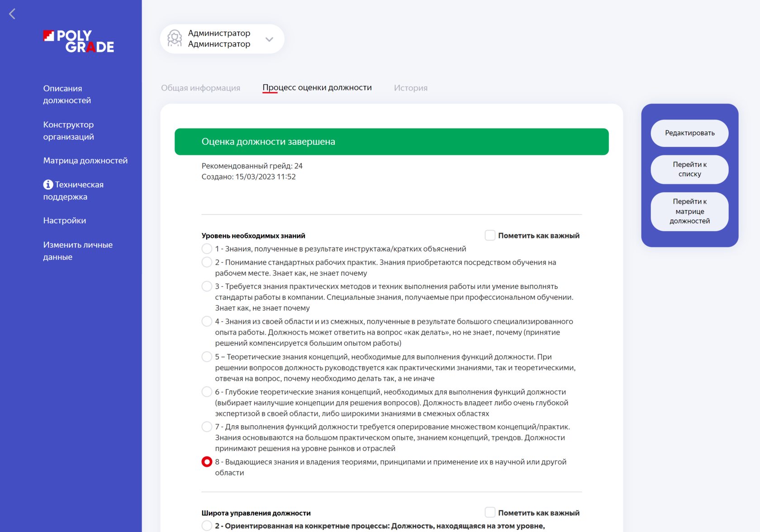Screen dimensions: 760x532
Task: Select the Процесс оценки должности tab
Action: click(317, 88)
